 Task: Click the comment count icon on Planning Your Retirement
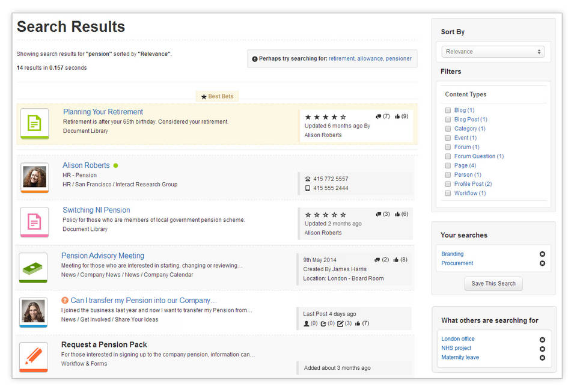click(380, 116)
